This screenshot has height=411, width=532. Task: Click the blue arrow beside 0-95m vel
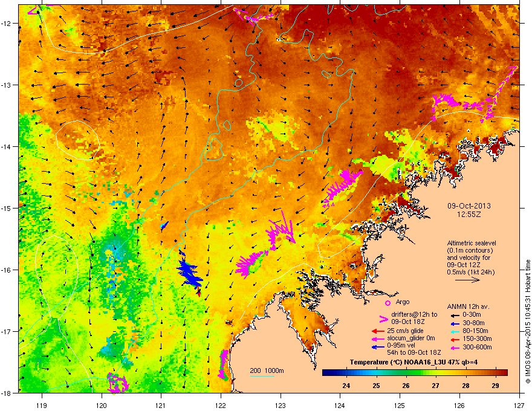[x=378, y=347]
